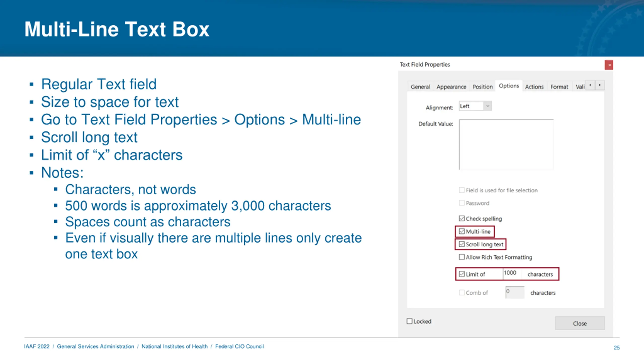The width and height of the screenshot is (644, 362).
Task: Toggle the Limit of characters checkbox
Action: (x=462, y=274)
